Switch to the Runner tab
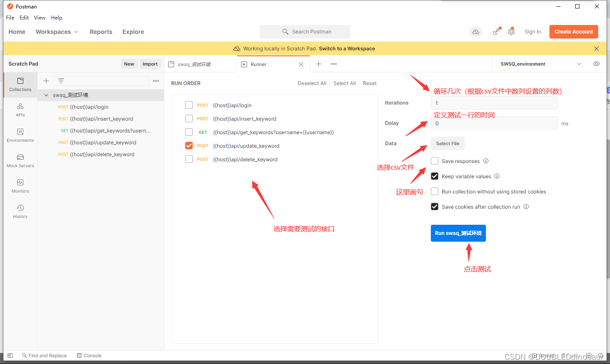 (x=272, y=64)
